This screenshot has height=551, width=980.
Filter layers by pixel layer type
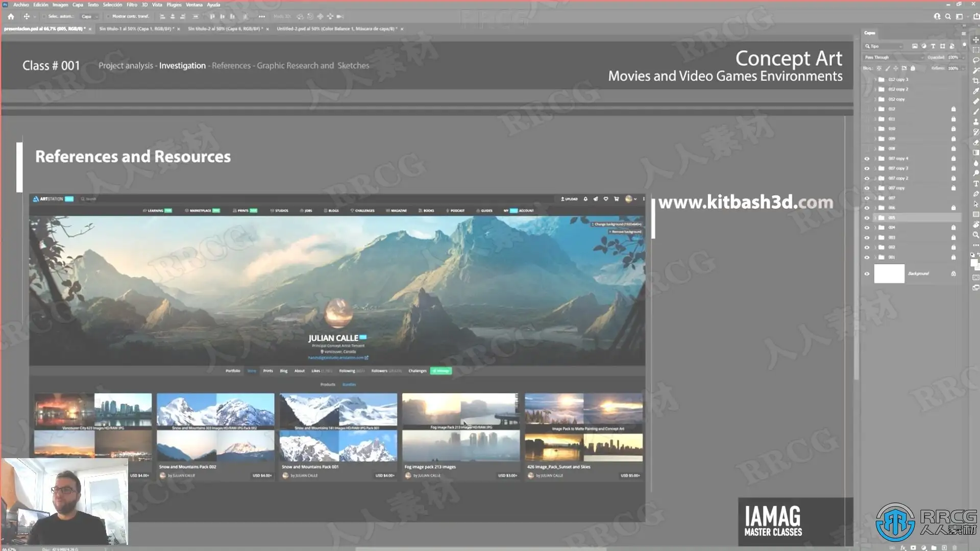coord(915,46)
